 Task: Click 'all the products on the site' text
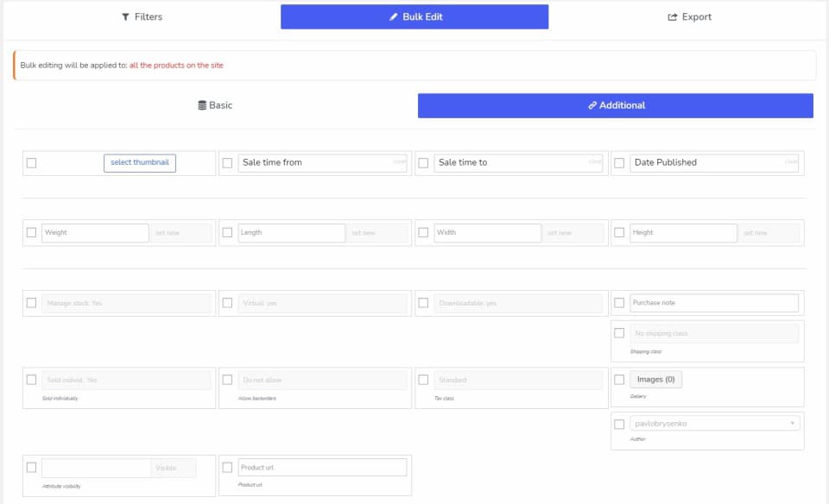click(176, 66)
